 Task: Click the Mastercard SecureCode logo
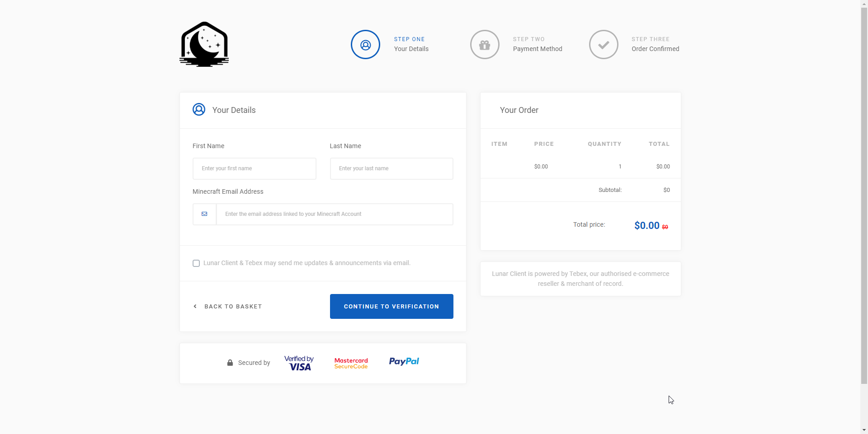(x=351, y=363)
